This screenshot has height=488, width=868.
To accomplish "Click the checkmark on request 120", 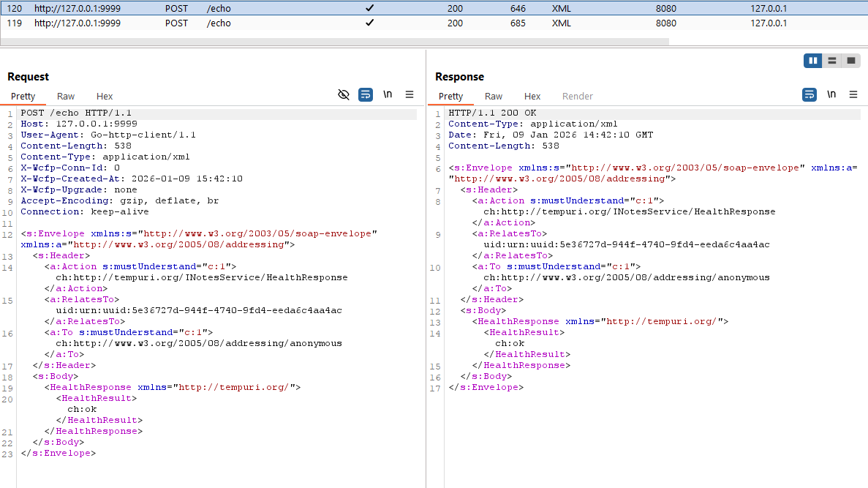I will pyautogui.click(x=370, y=8).
